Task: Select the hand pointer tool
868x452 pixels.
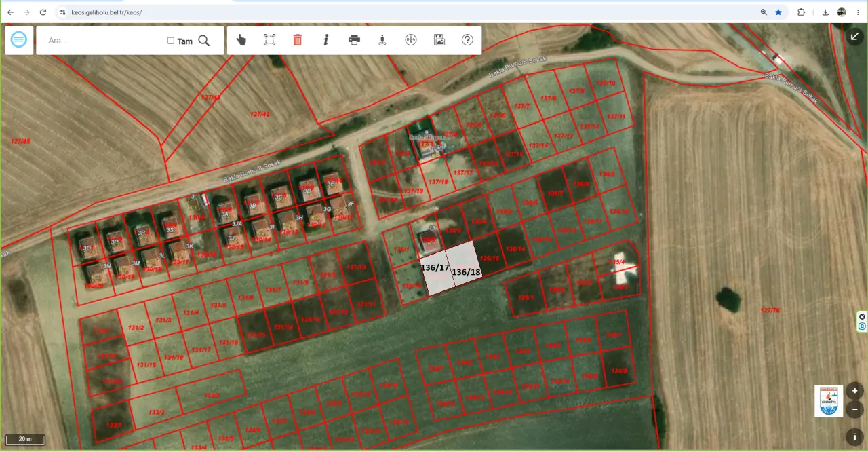Action: coord(241,40)
